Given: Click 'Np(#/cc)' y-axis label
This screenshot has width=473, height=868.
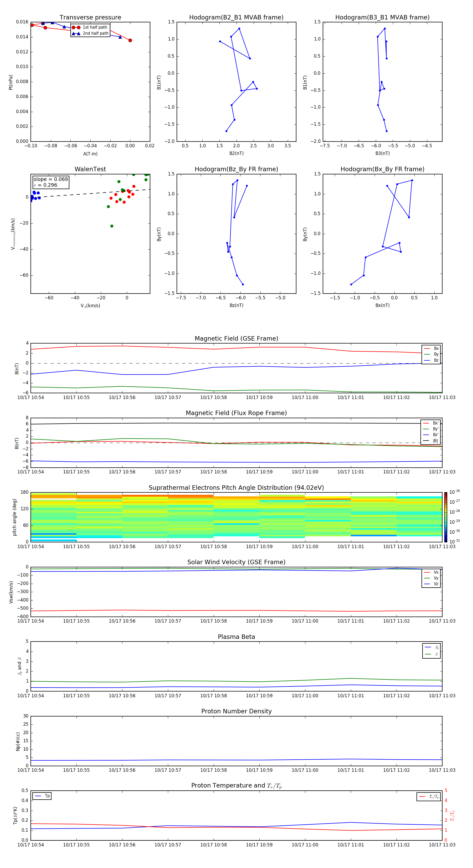Looking at the screenshot, I should [x=18, y=741].
